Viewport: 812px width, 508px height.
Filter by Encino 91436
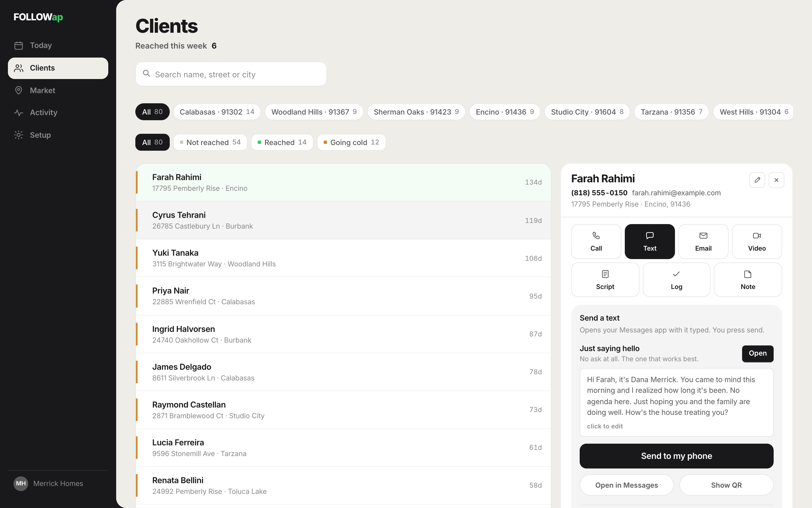505,112
